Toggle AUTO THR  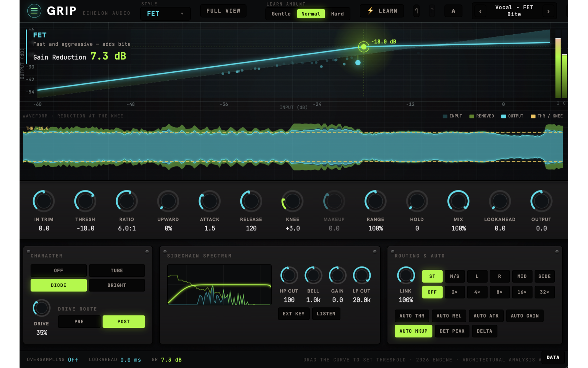pos(412,316)
